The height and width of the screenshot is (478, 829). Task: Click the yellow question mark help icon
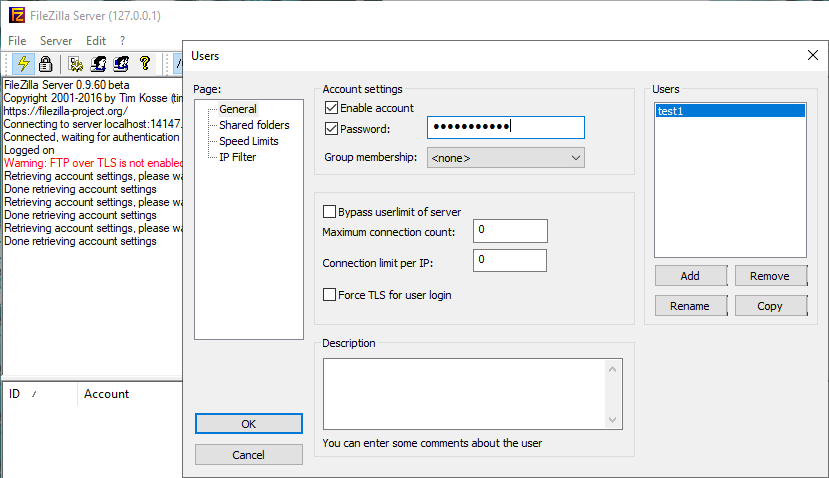(x=145, y=64)
